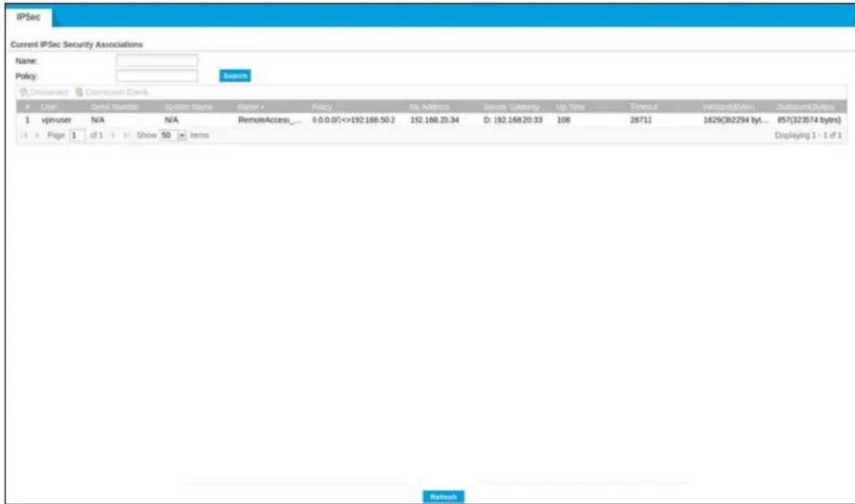Sort by the Timeout column header
This screenshot has width=855, height=504.
pyautogui.click(x=643, y=106)
